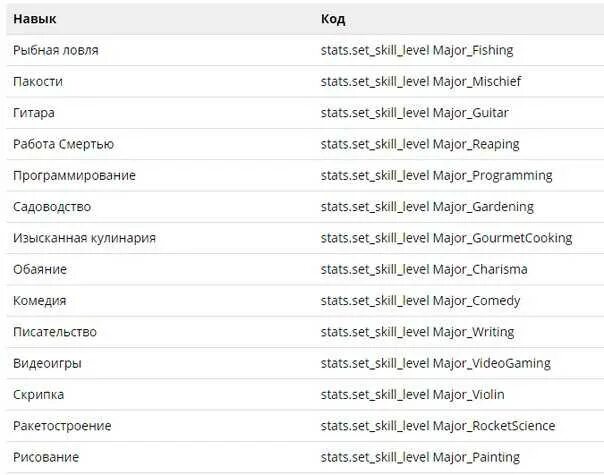Select the Работа Смертью row label
Viewport: 604px width, 475px height.
(64, 144)
